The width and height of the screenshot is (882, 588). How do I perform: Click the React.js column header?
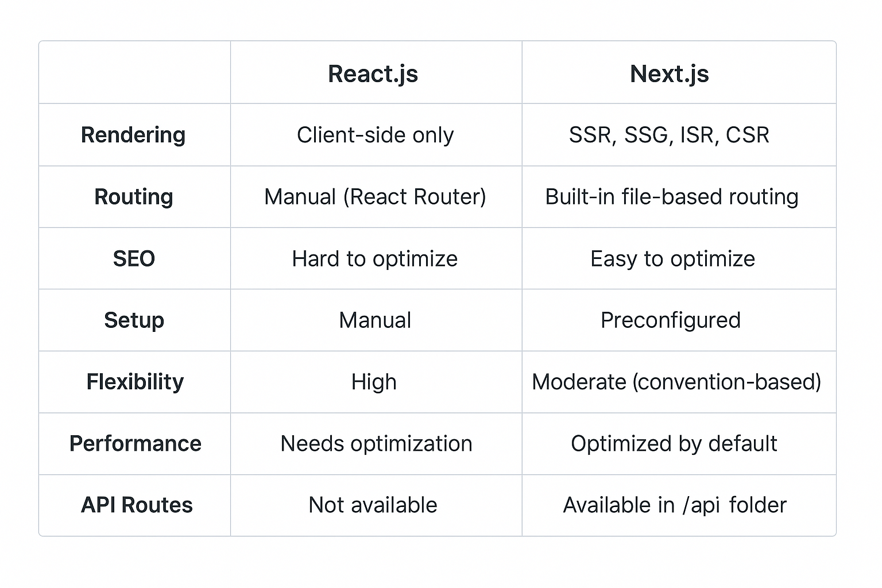(373, 74)
